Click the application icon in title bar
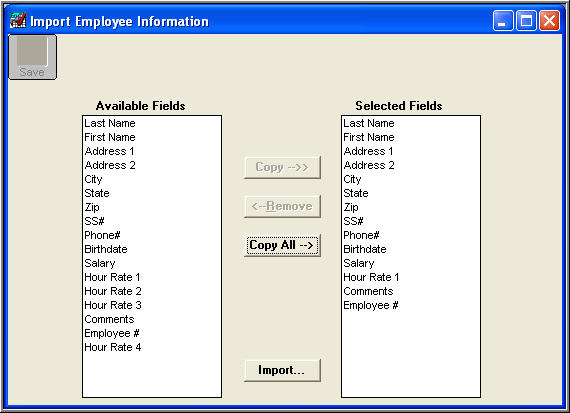570x413 pixels. point(18,20)
